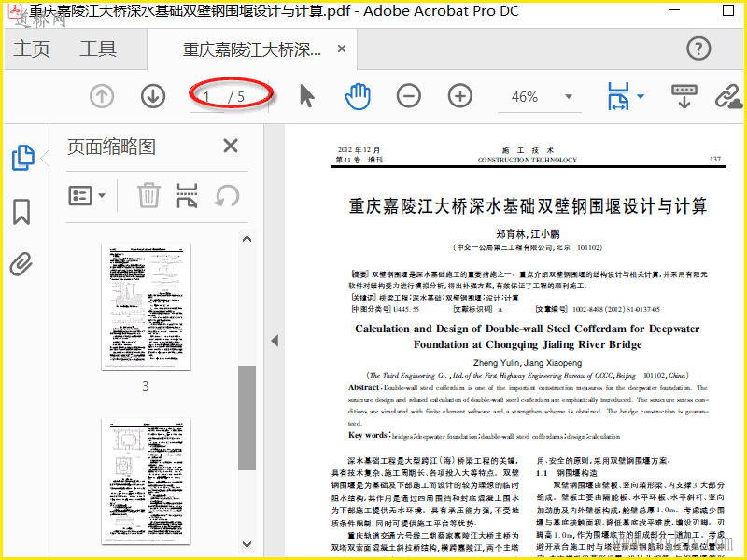Open the Help question mark
The width and height of the screenshot is (747, 560).
[698, 49]
